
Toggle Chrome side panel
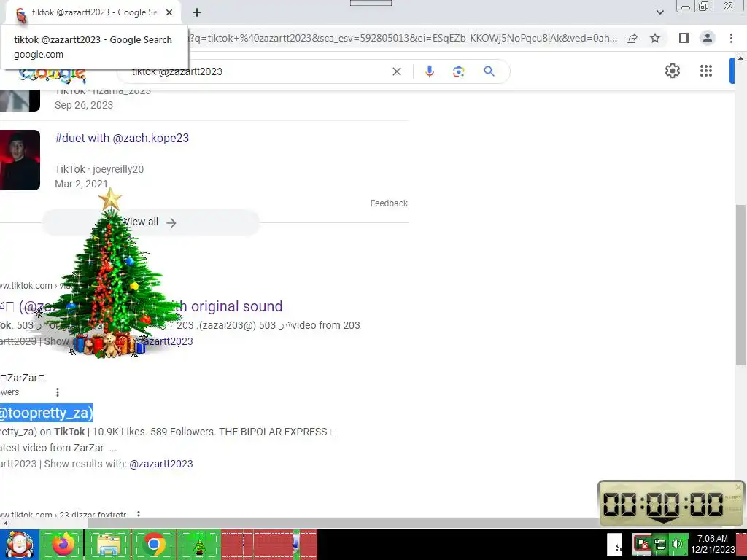684,38
